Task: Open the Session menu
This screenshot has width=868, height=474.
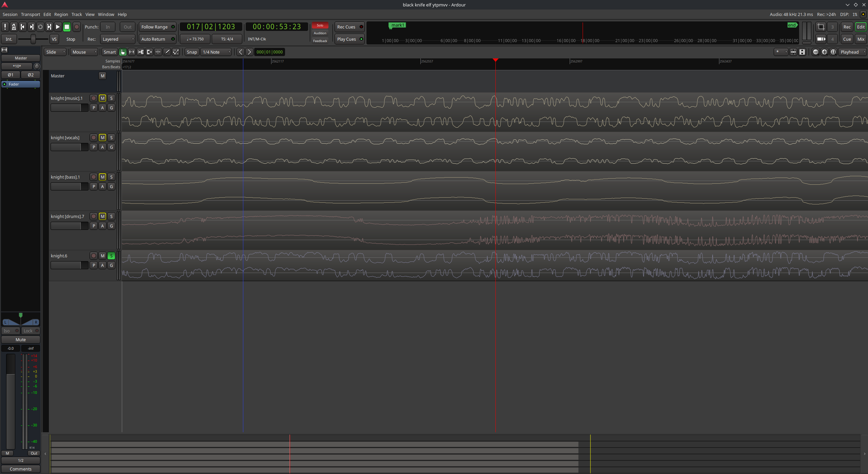Action: (10, 14)
